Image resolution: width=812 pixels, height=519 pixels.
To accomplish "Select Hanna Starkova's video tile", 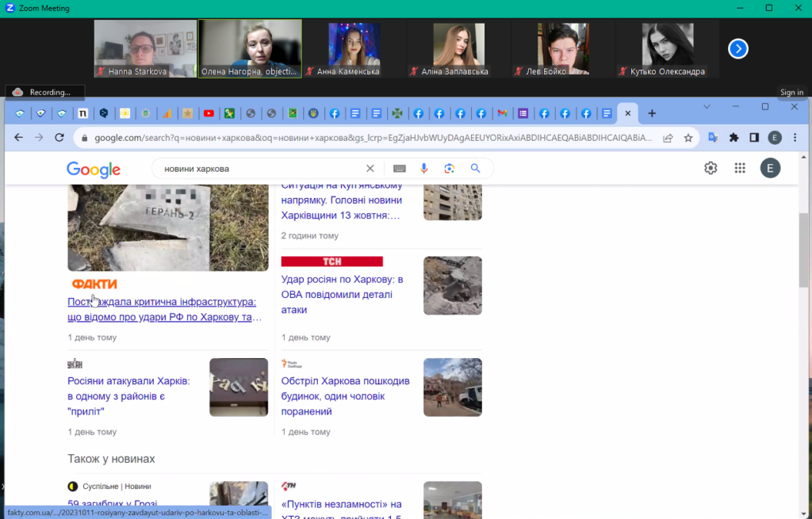I will tap(146, 48).
